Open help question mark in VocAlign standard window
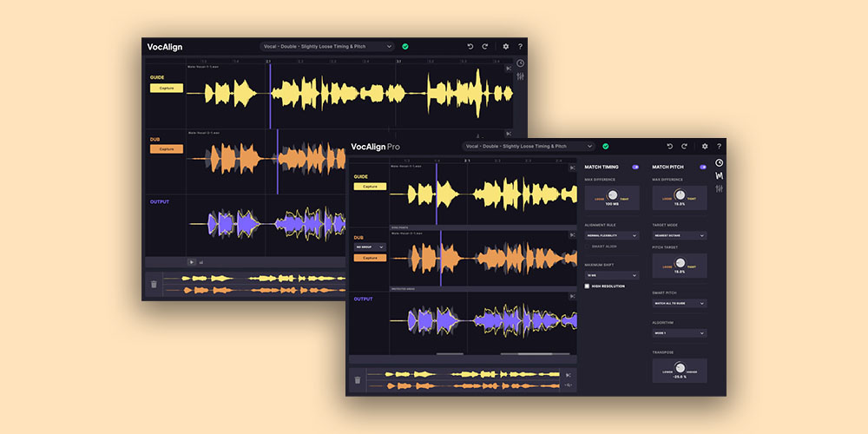 [520, 47]
